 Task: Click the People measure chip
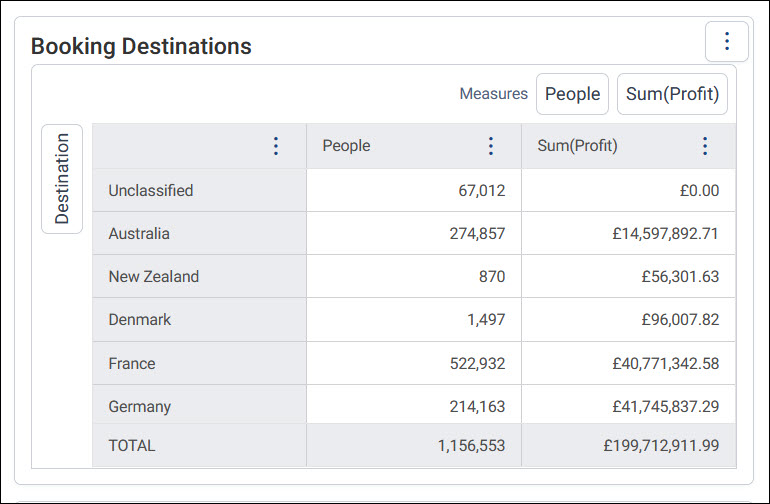[572, 94]
